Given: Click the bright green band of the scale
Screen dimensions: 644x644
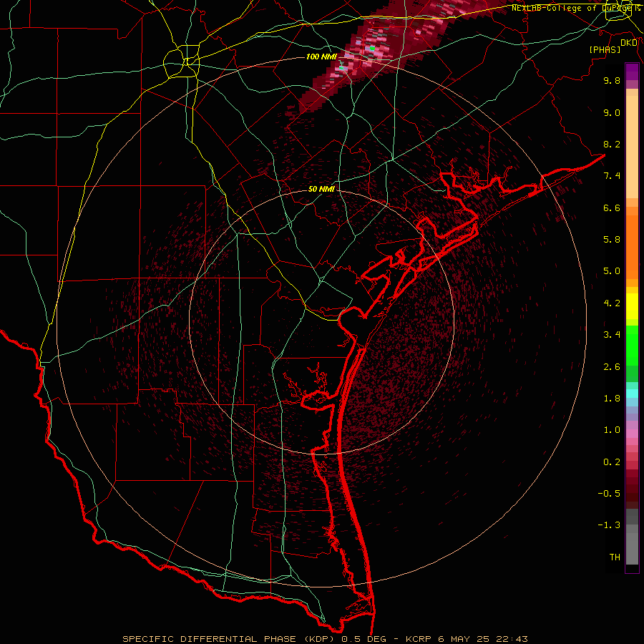Looking at the screenshot, I should point(632,345).
